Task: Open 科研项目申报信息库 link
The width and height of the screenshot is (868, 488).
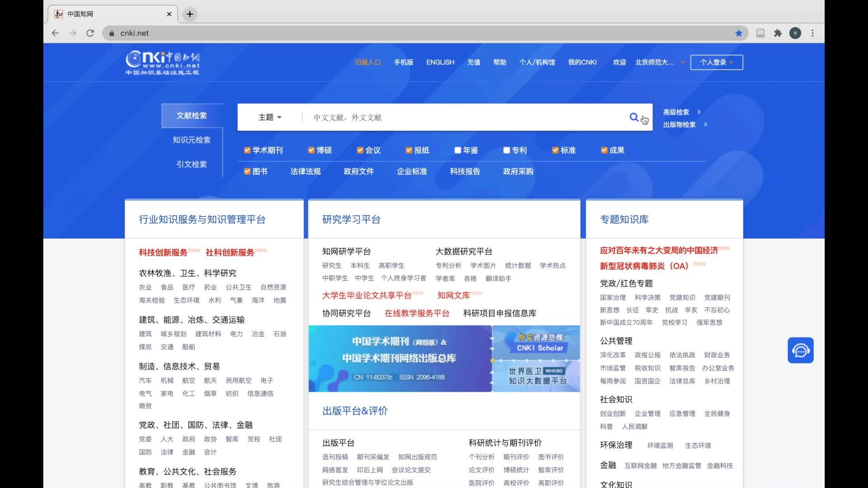Action: (x=500, y=313)
